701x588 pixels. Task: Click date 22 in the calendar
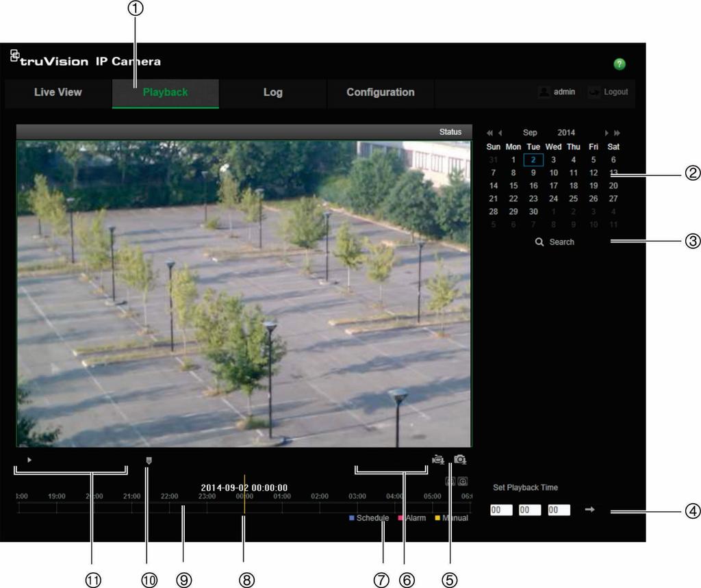click(x=513, y=199)
